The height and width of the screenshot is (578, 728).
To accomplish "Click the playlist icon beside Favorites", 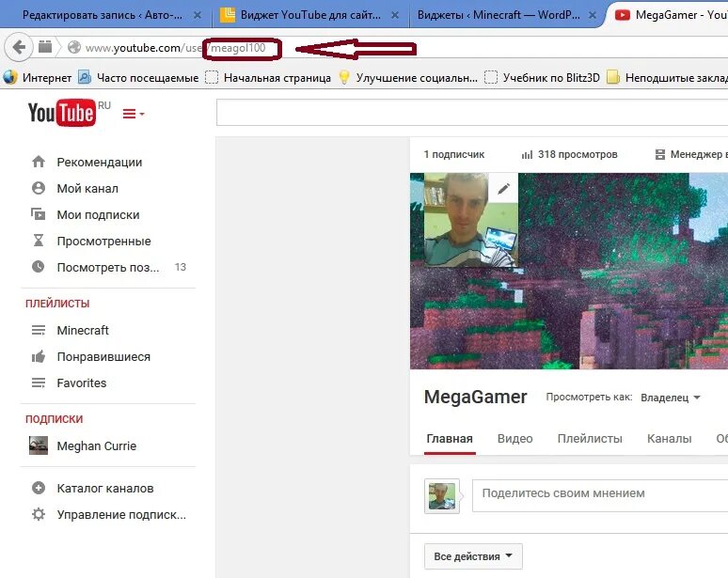I will [39, 383].
